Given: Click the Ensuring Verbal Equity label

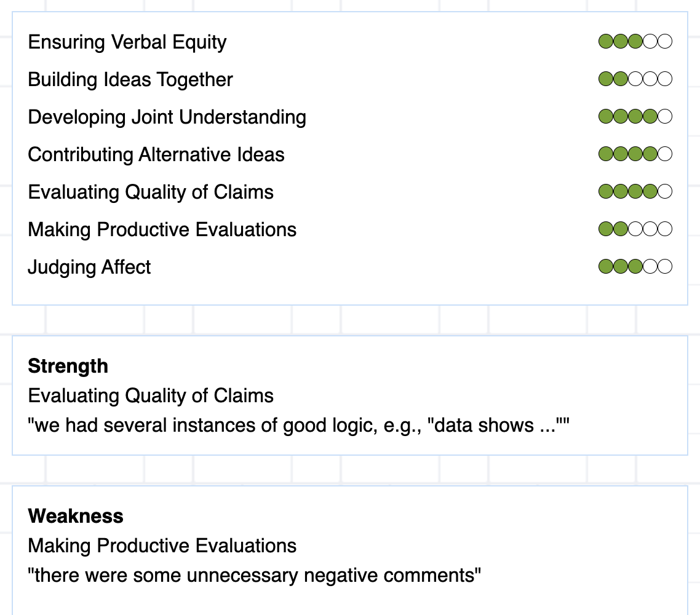Looking at the screenshot, I should [127, 42].
